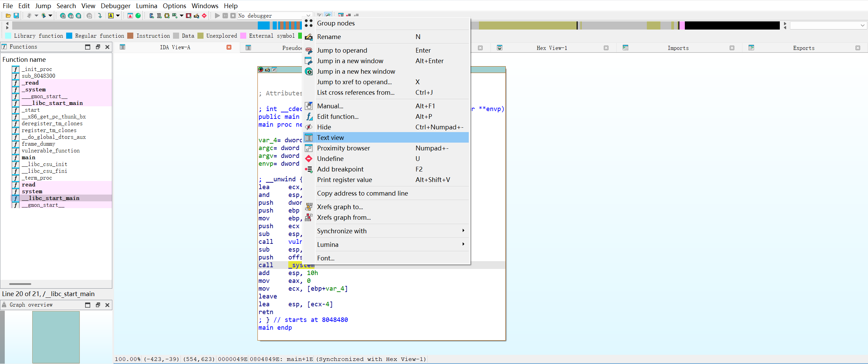
Task: Click the Xrefs graph from icon
Action: coord(309,217)
